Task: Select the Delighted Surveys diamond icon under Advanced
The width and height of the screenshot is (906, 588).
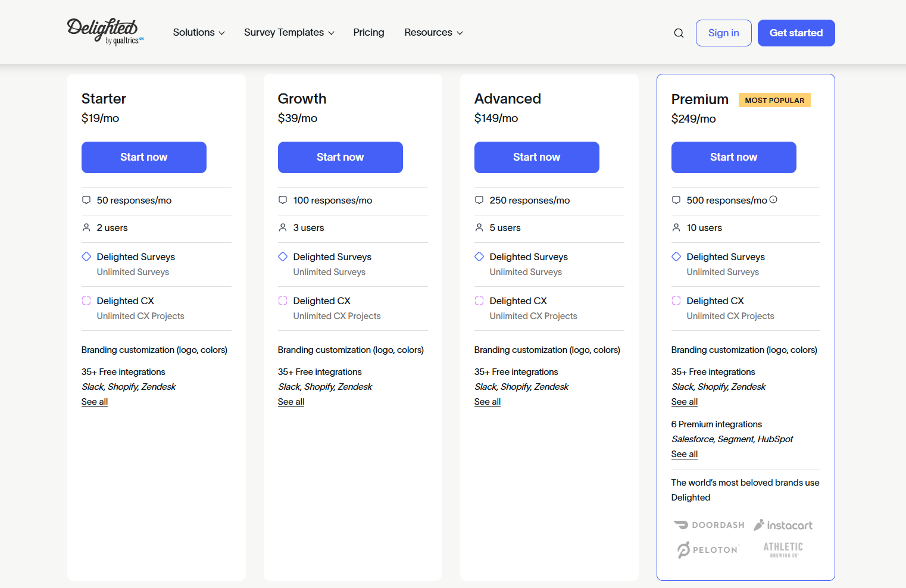Action: 479,256
